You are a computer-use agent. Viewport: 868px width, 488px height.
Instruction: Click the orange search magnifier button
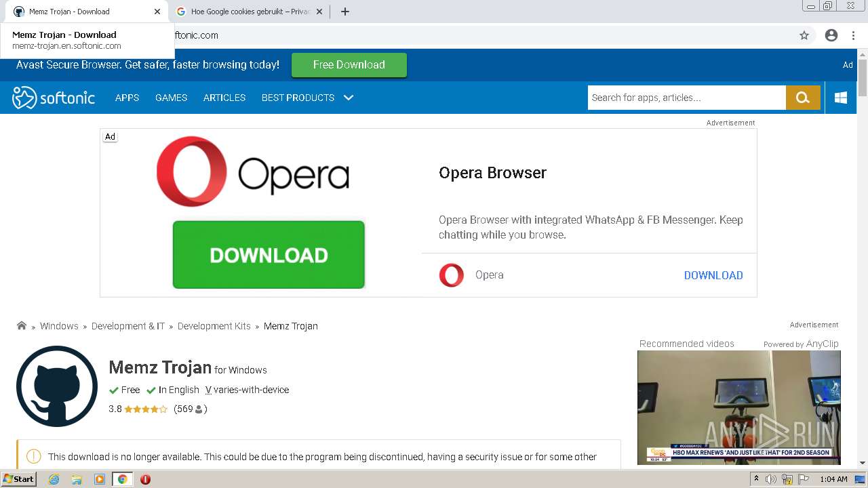803,98
